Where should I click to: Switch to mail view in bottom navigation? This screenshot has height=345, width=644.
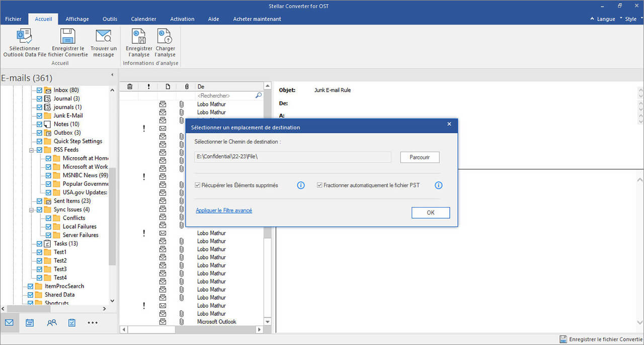pos(9,322)
